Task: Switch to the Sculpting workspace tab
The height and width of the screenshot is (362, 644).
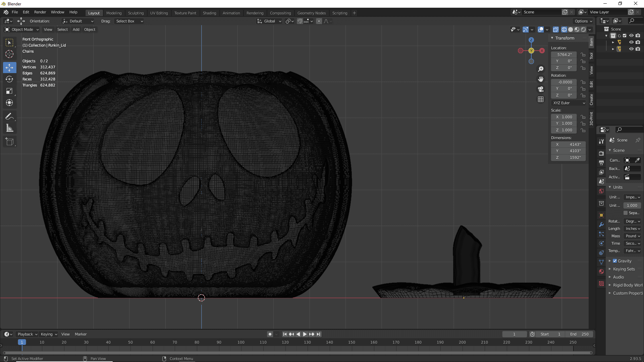Action: point(136,13)
